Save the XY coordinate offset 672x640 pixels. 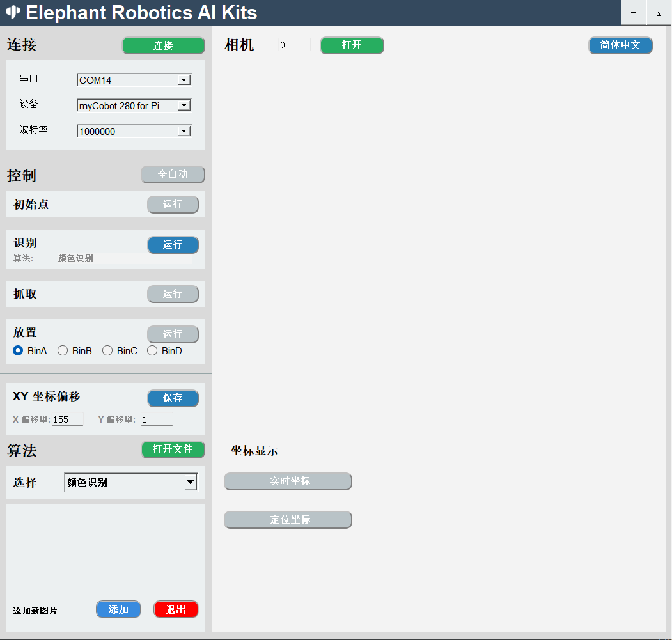point(173,398)
